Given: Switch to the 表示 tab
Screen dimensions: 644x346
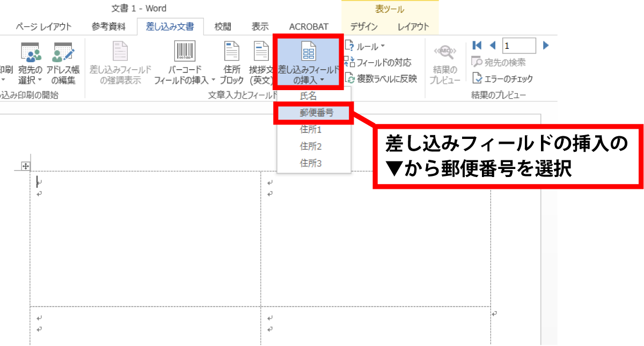Looking at the screenshot, I should 260,27.
